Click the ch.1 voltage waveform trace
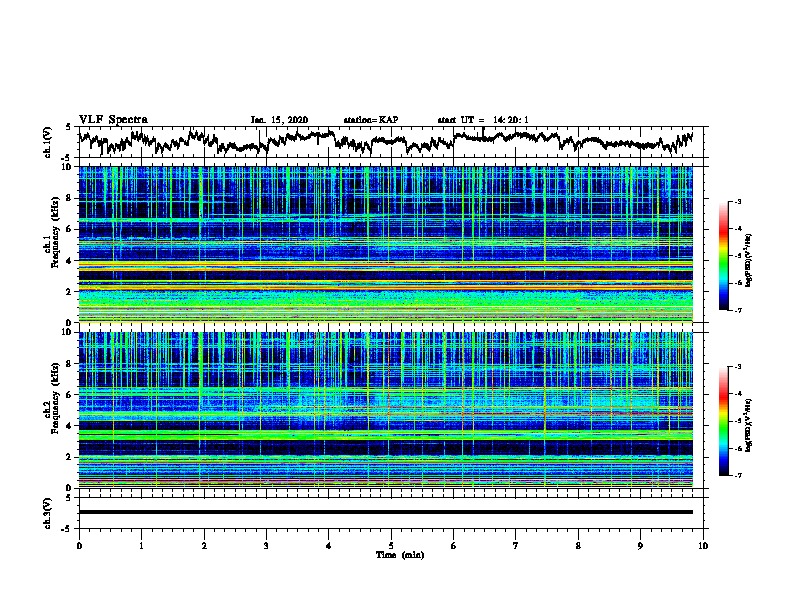This screenshot has height=612, width=792. 386,141
